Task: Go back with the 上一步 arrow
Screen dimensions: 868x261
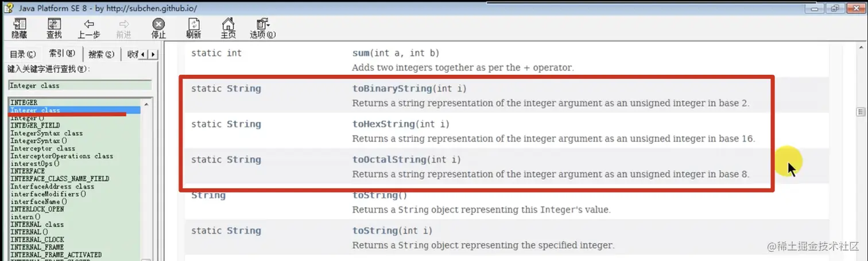Action: click(x=89, y=28)
